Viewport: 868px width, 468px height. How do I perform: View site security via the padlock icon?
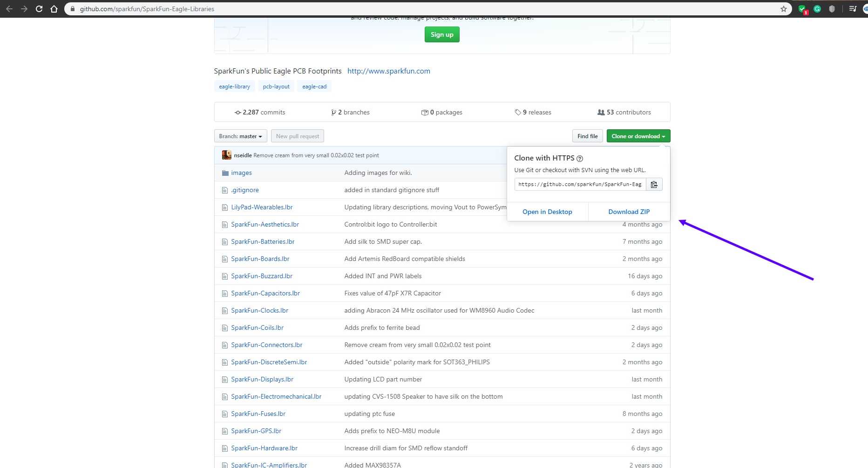click(73, 9)
